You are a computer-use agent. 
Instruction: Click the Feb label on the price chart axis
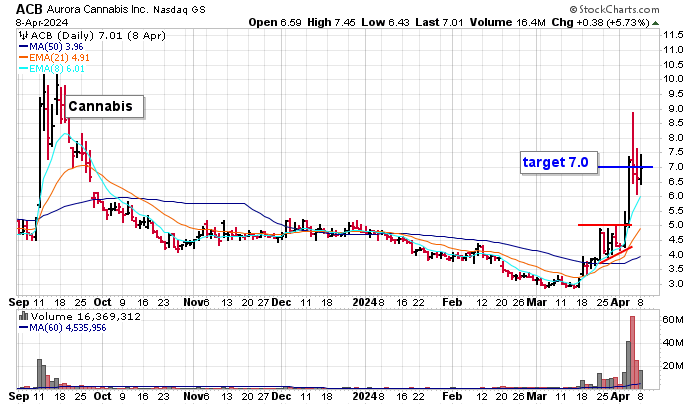point(452,302)
